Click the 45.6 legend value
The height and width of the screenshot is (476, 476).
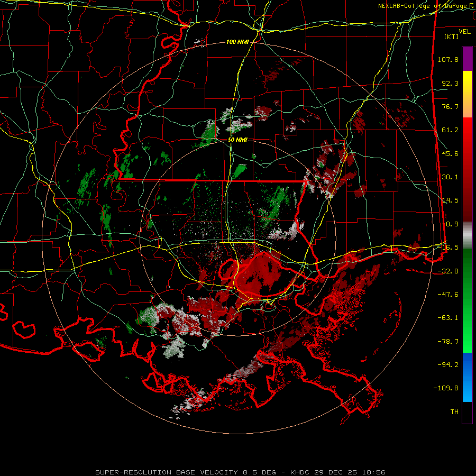pos(450,153)
